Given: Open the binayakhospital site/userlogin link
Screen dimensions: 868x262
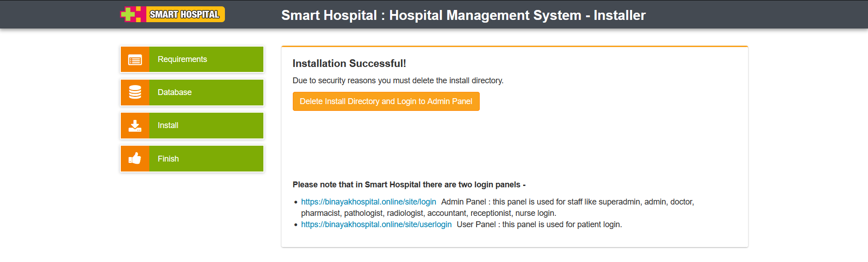Looking at the screenshot, I should pyautogui.click(x=376, y=224).
